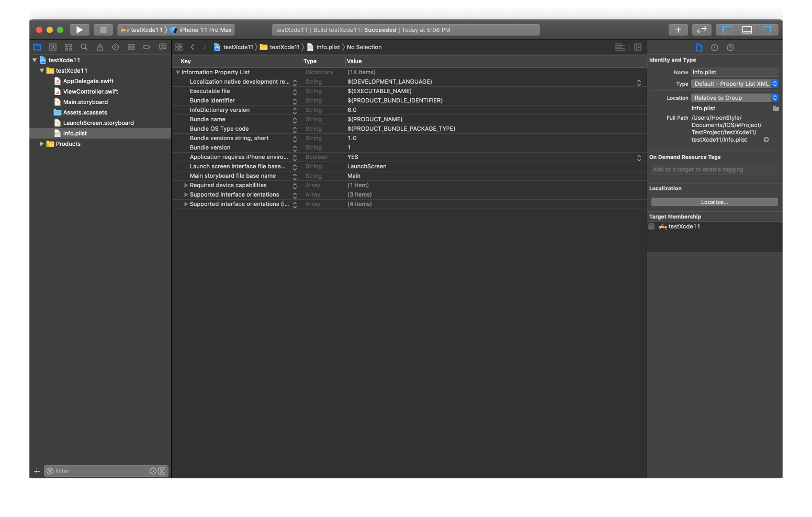Show the History inspector
This screenshot has width=812, height=517.
click(x=715, y=48)
